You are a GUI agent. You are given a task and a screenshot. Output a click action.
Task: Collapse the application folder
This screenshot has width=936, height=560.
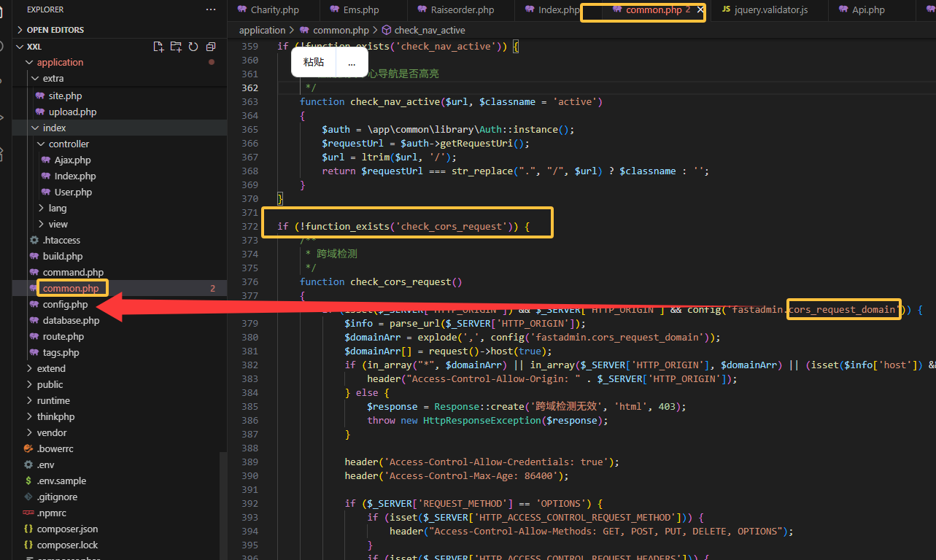point(60,63)
